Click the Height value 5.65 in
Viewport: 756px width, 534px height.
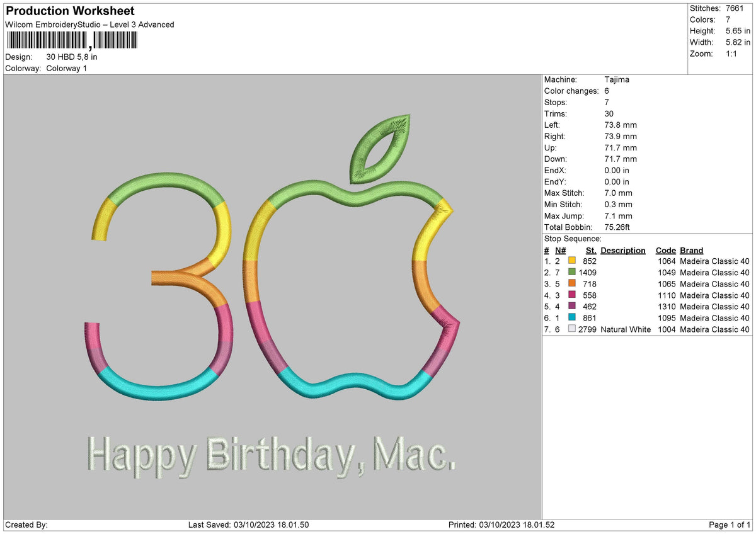tap(738, 31)
